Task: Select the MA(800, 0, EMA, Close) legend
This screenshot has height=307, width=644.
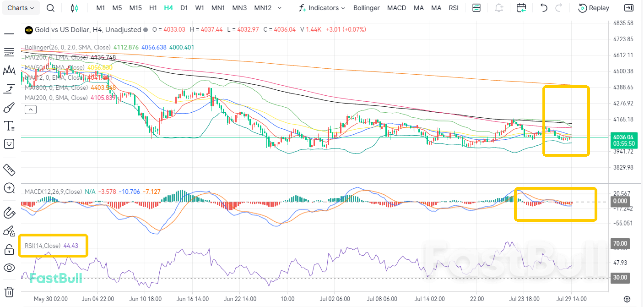Action: (x=57, y=88)
